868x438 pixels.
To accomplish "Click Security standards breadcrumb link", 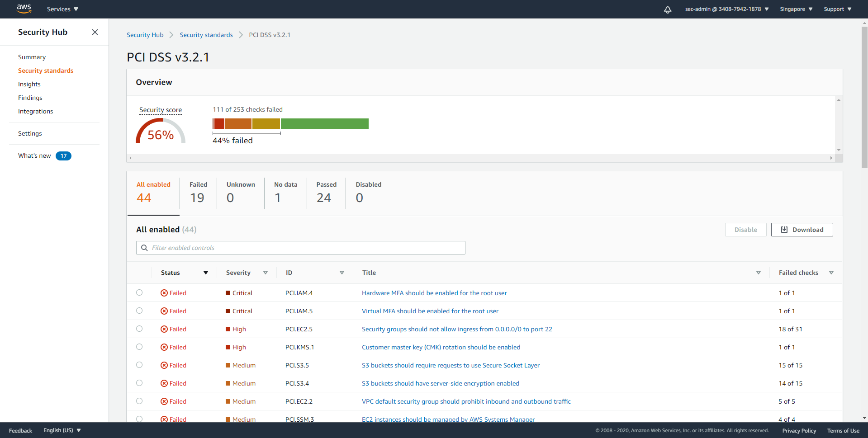I will click(x=206, y=35).
